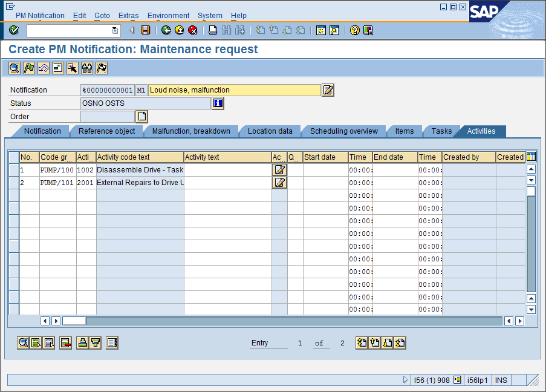The height and width of the screenshot is (392, 546).
Task: Open the Edit menu
Action: 79,16
